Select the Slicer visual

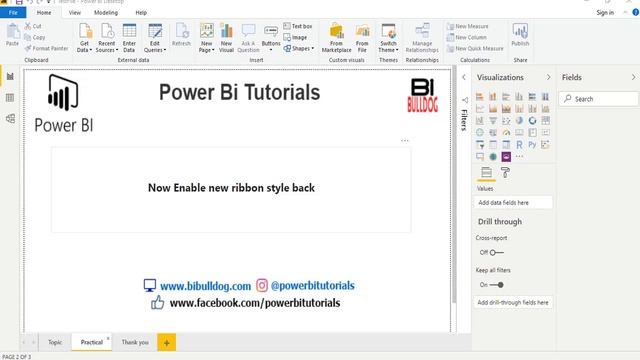coord(480,144)
